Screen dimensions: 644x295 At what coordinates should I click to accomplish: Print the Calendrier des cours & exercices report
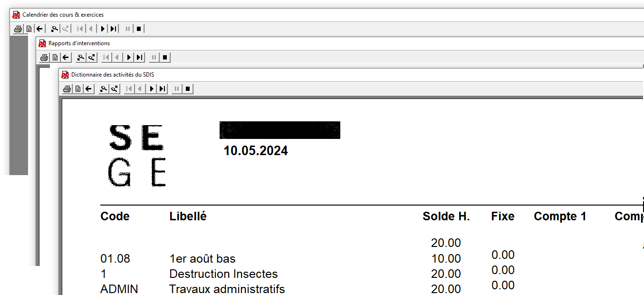[18, 29]
